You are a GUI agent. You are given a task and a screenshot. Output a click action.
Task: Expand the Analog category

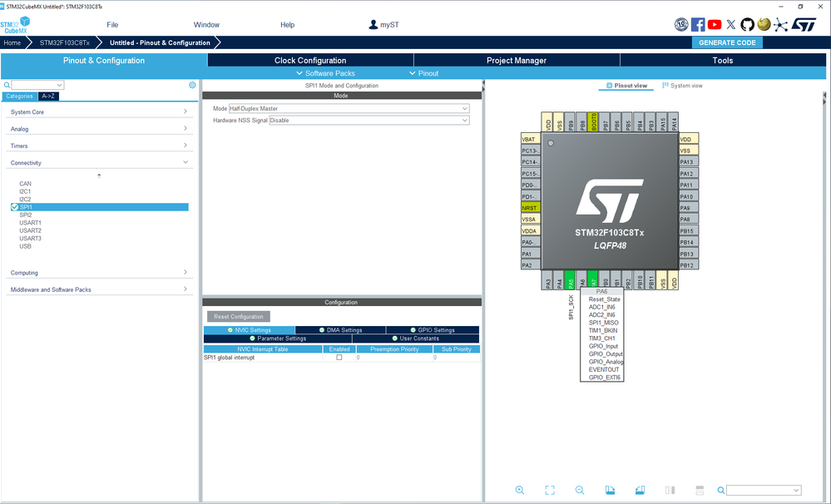pos(99,129)
